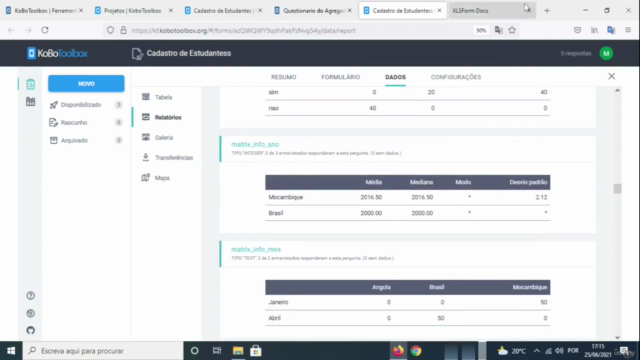
Task: Open Windows Start menu
Action: 11,351
